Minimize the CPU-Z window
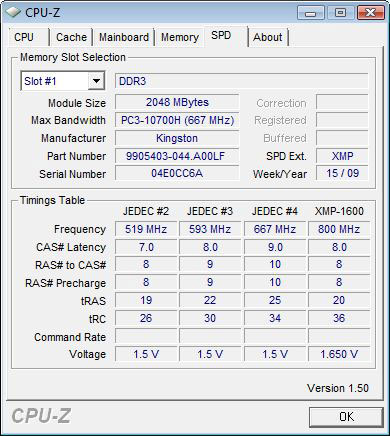The image size is (390, 436). point(311,13)
